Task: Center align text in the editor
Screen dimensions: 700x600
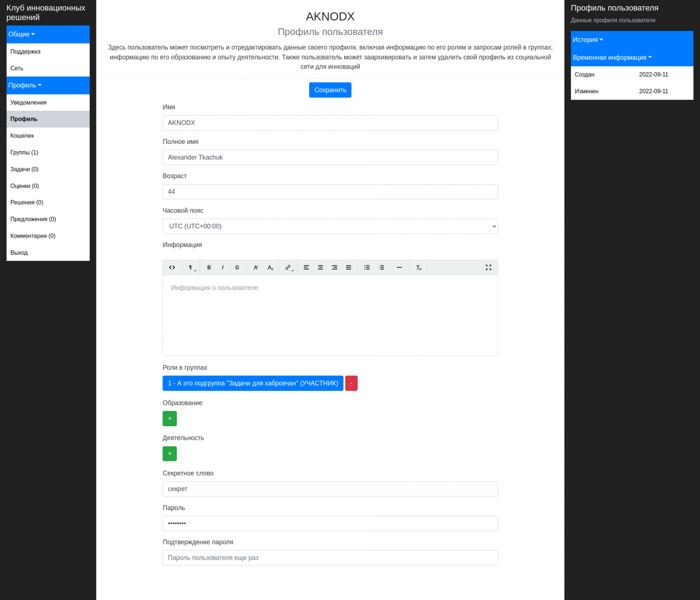Action: click(320, 268)
